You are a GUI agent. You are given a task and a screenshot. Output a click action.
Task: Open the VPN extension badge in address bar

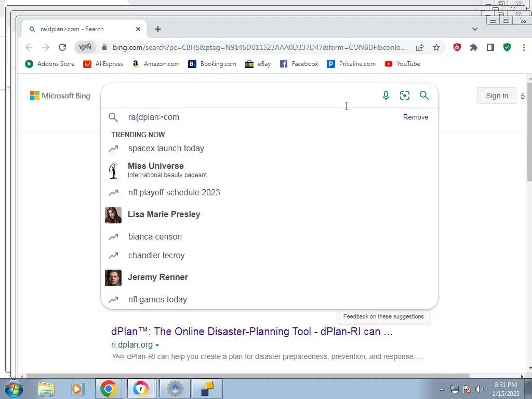pos(85,47)
